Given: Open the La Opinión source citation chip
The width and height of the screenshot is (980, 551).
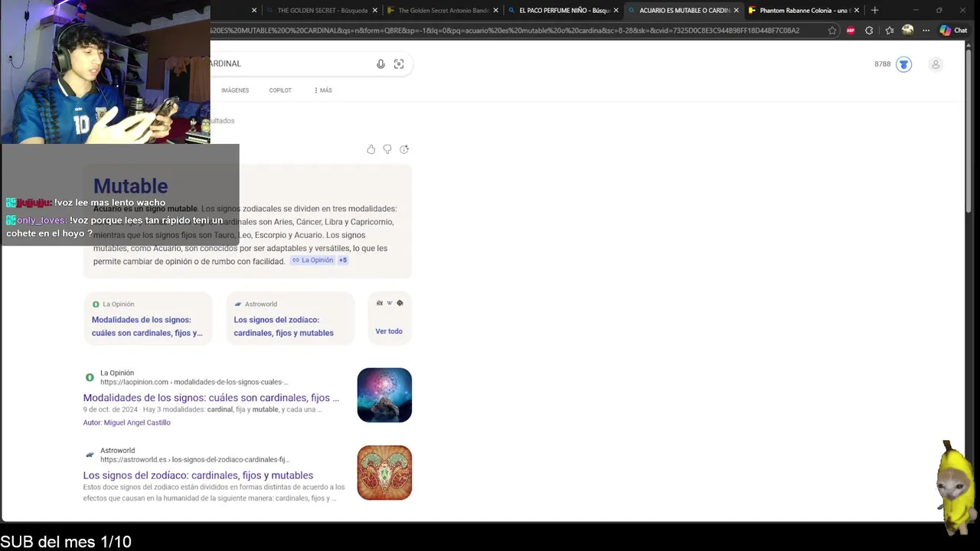Looking at the screenshot, I should (312, 260).
